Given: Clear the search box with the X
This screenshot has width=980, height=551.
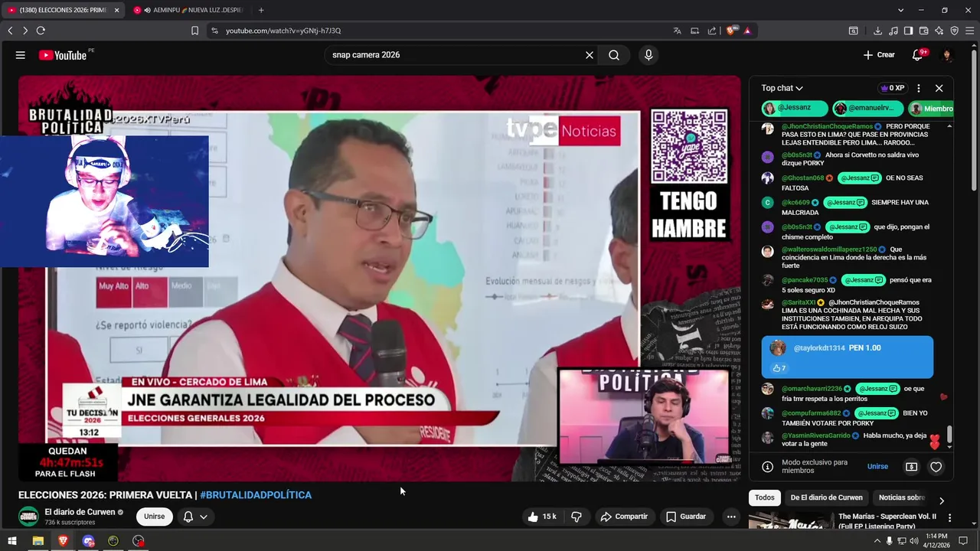Looking at the screenshot, I should pyautogui.click(x=590, y=55).
